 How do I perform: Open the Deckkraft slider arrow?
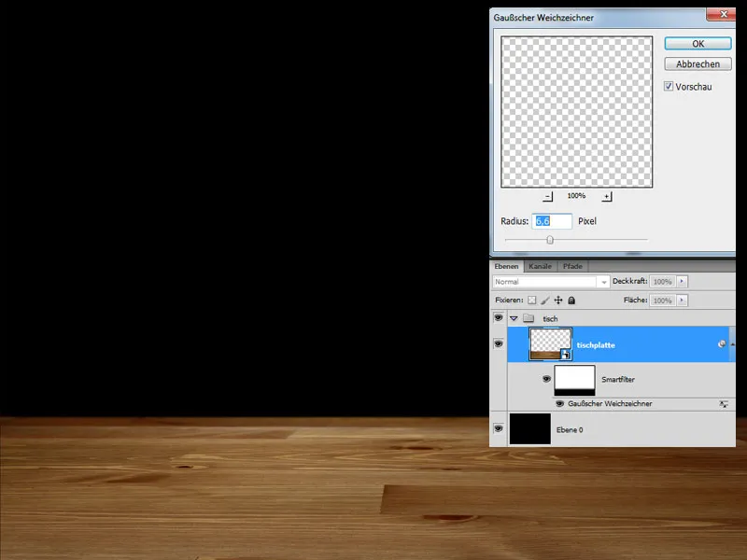point(682,282)
